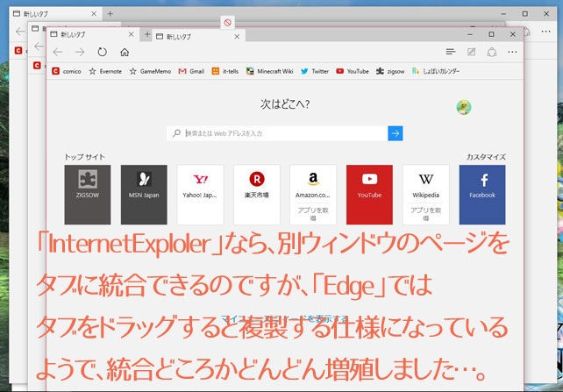
Task: Open the しょぼいカレンダー favorite
Action: tap(436, 71)
